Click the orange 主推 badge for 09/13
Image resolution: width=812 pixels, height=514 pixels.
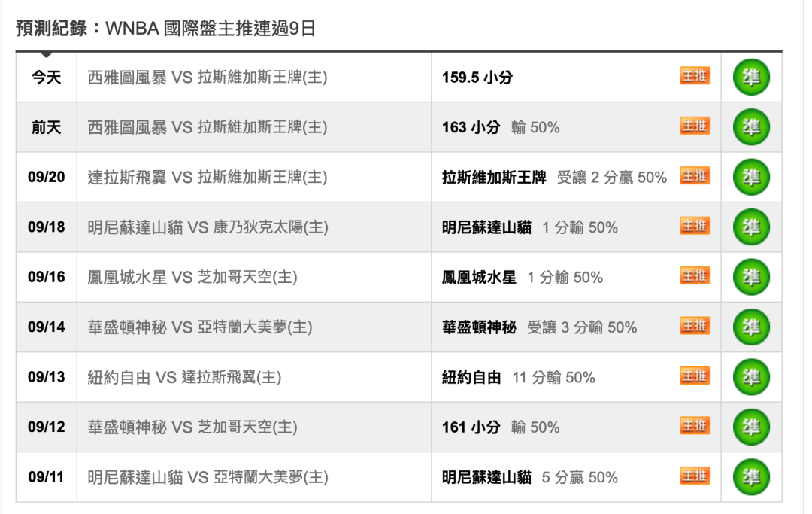[x=695, y=376]
